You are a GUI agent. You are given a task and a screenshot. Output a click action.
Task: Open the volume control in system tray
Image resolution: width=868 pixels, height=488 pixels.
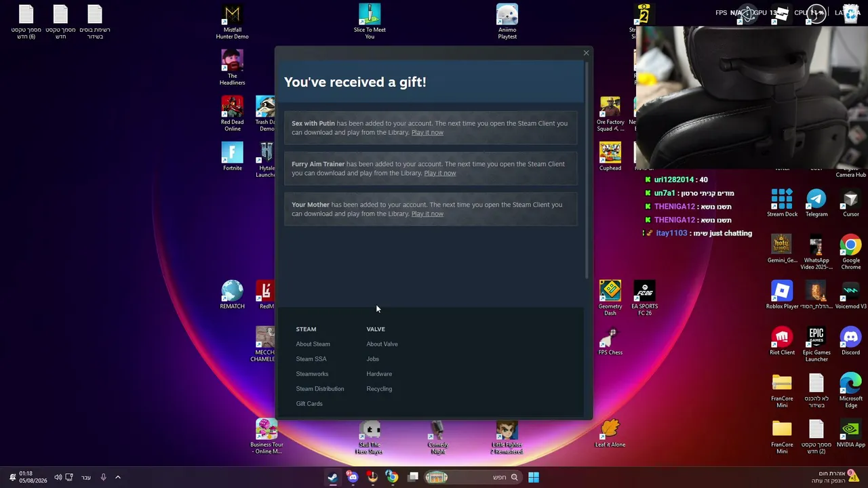tap(58, 477)
